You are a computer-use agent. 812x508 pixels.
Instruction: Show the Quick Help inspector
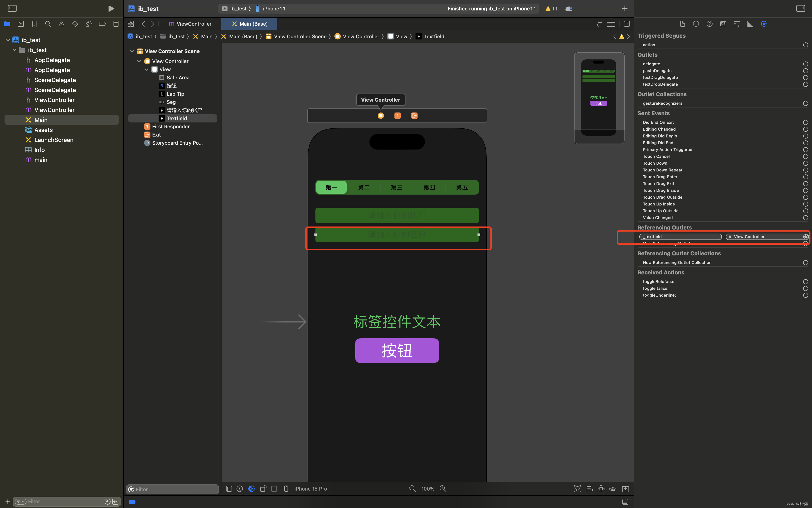pyautogui.click(x=709, y=24)
